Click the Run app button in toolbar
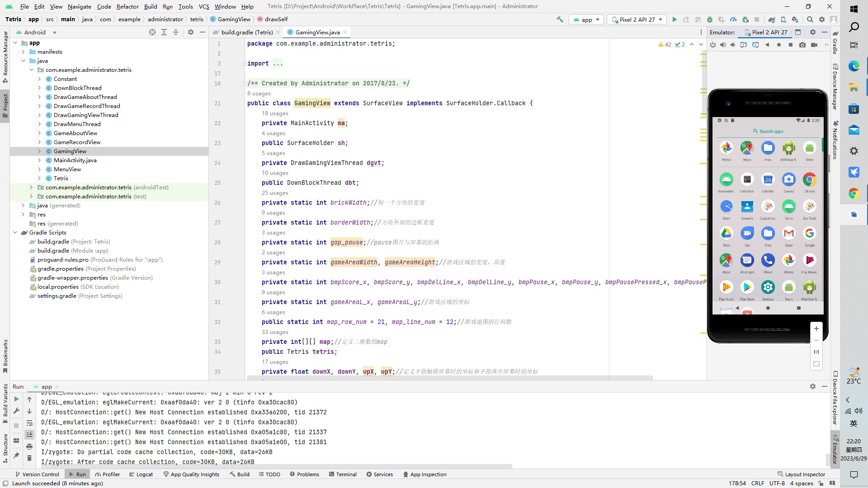This screenshot has height=488, width=868. click(674, 19)
